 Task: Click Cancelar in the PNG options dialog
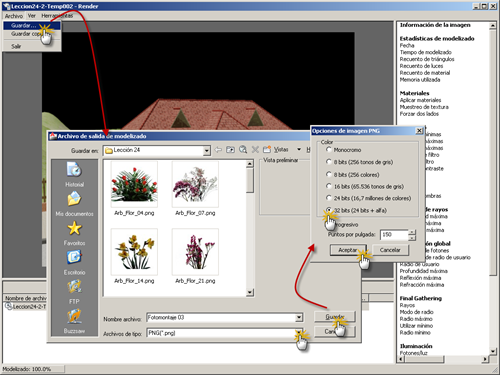pyautogui.click(x=390, y=250)
